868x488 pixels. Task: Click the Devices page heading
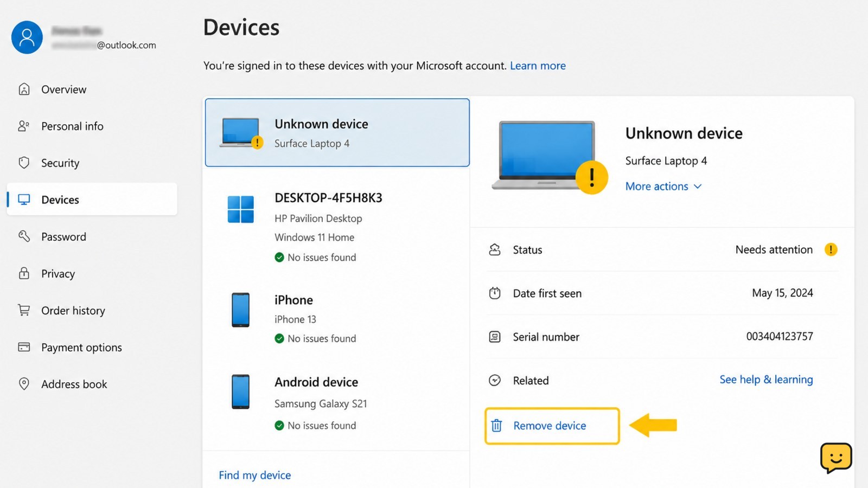pyautogui.click(x=241, y=27)
